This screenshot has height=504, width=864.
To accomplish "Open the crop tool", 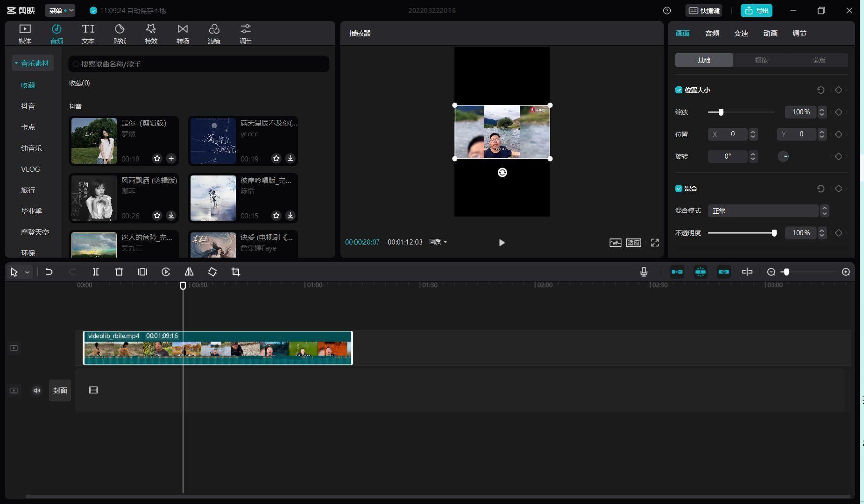I will [236, 272].
